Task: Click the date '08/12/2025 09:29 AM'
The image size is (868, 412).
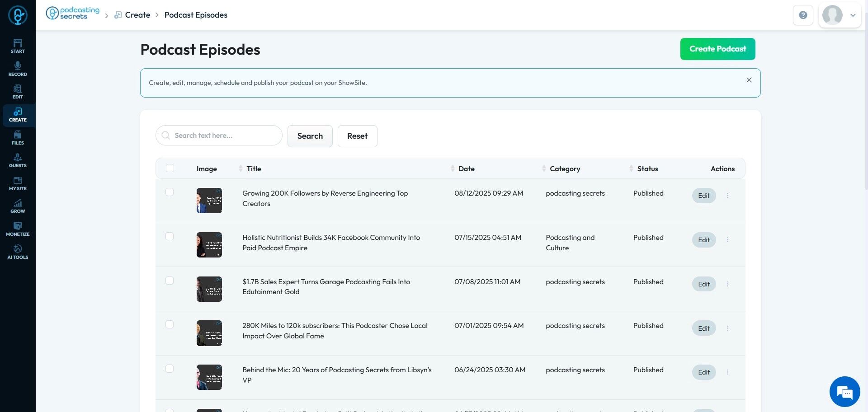Action: [489, 193]
